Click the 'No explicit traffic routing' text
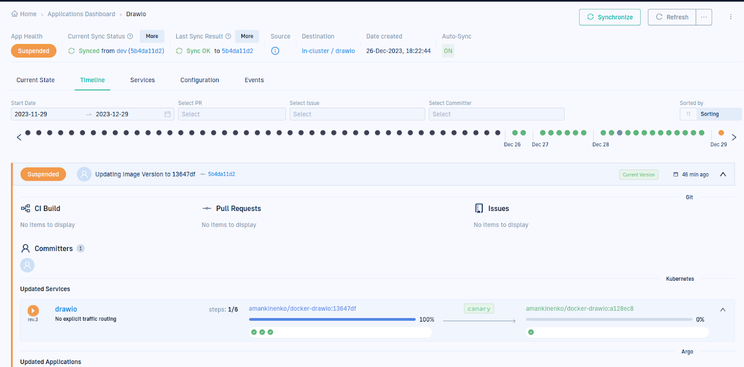The height and width of the screenshot is (367, 744). click(85, 319)
